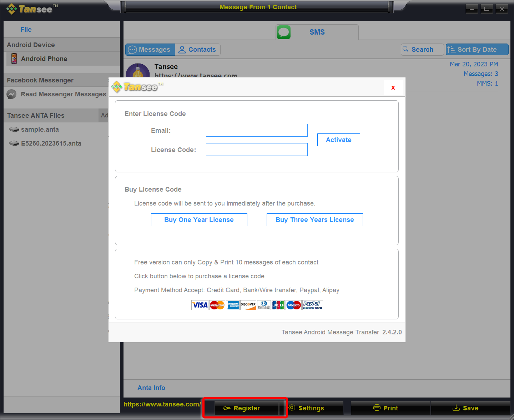Screen dimensions: 514x420
Task: Click the Tansee logo in the title bar
Action: pyautogui.click(x=32, y=9)
